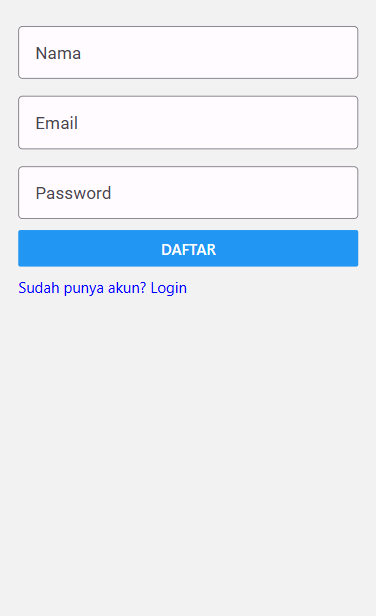Activate the second form field, Email
Screen dimensions: 376x616
(188, 123)
